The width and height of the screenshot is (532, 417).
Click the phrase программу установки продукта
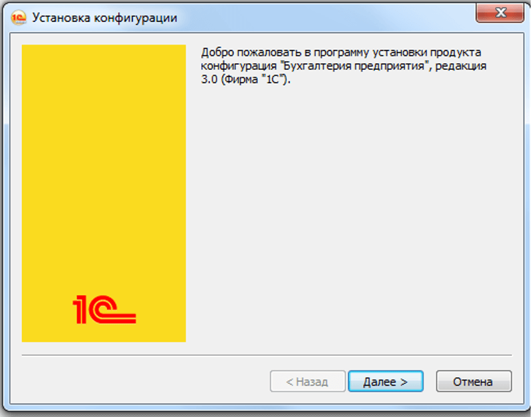click(397, 53)
